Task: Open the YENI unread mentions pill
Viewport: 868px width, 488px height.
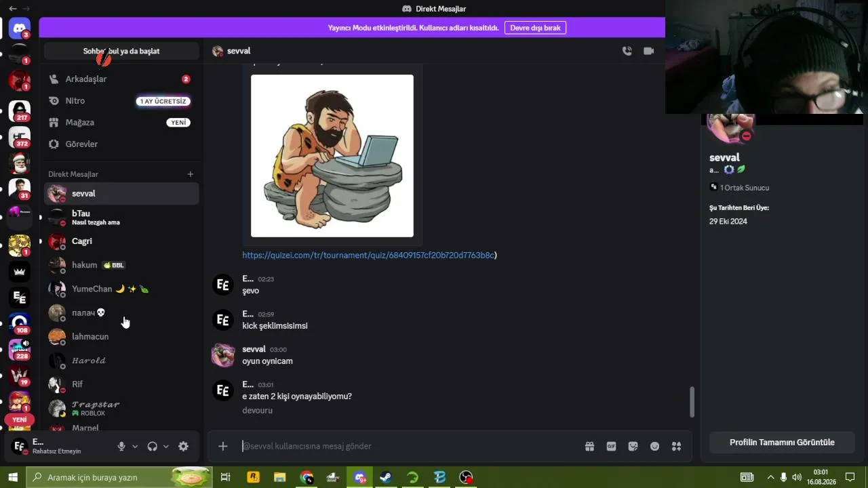Action: point(20,420)
